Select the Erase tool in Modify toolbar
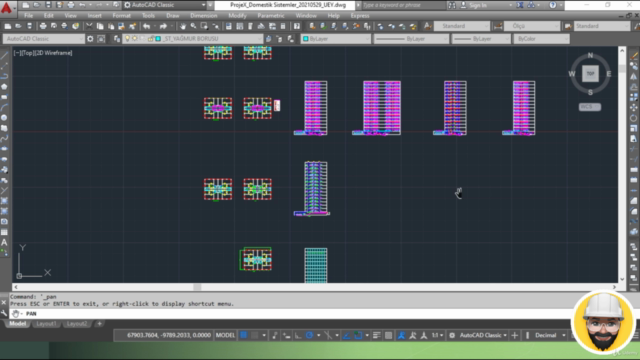The image size is (640, 360). [634, 56]
